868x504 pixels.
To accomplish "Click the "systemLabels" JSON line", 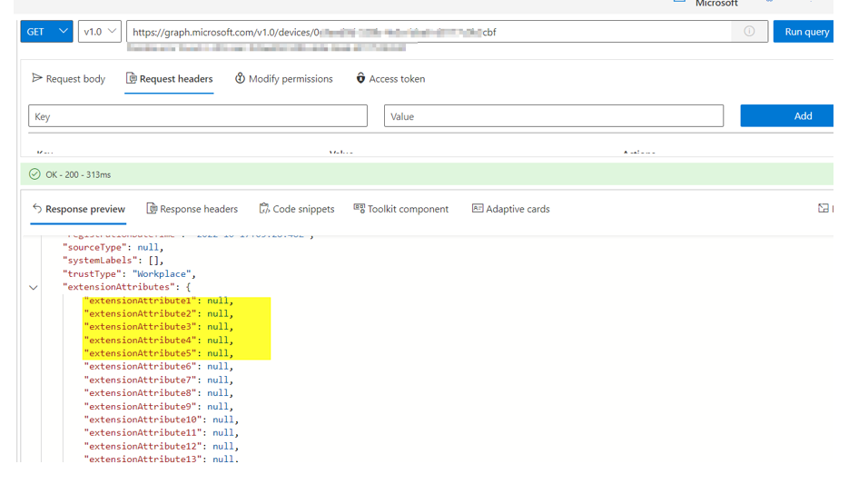I will coord(113,261).
